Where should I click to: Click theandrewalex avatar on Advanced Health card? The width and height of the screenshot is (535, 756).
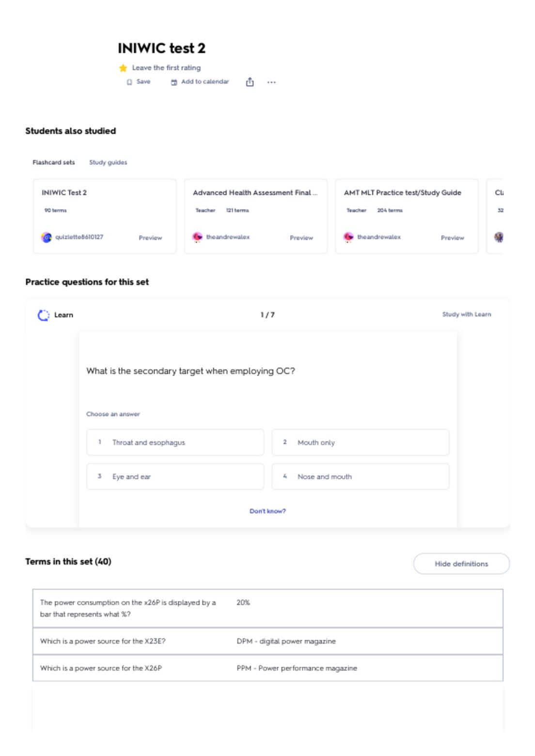click(197, 237)
